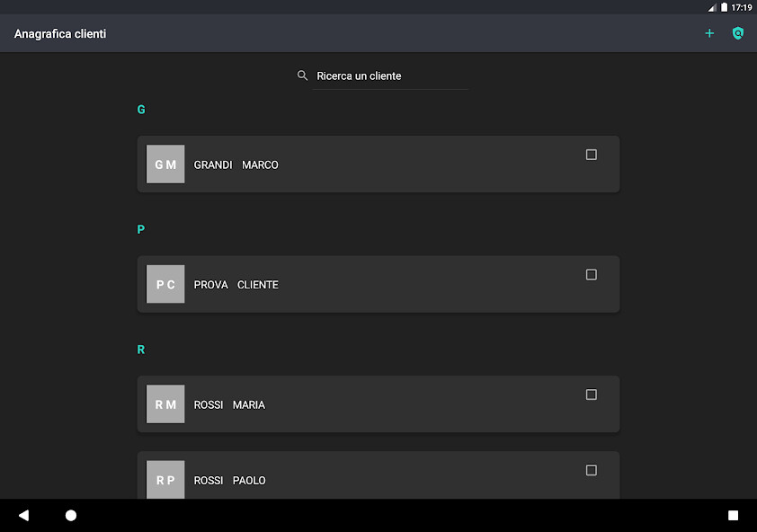This screenshot has height=532, width=757.
Task: Open the PROVA CLIENTE client entry
Action: click(378, 284)
